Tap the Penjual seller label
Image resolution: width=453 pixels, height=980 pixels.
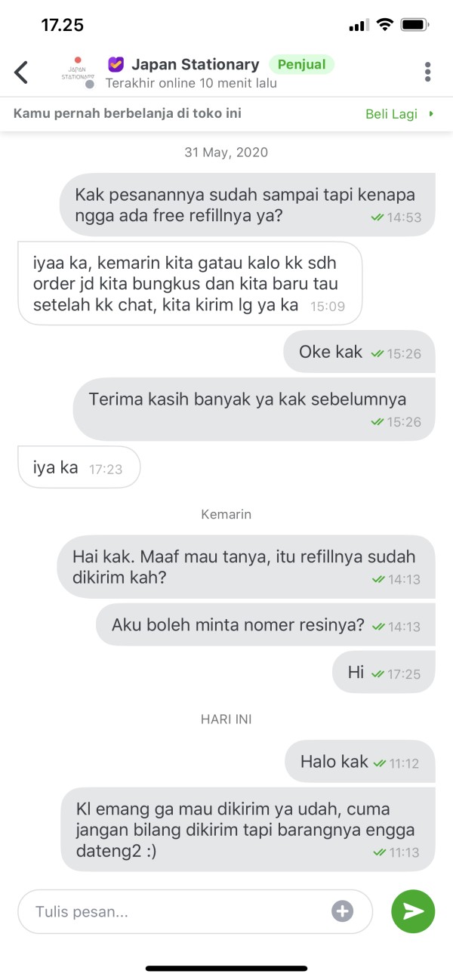[301, 64]
